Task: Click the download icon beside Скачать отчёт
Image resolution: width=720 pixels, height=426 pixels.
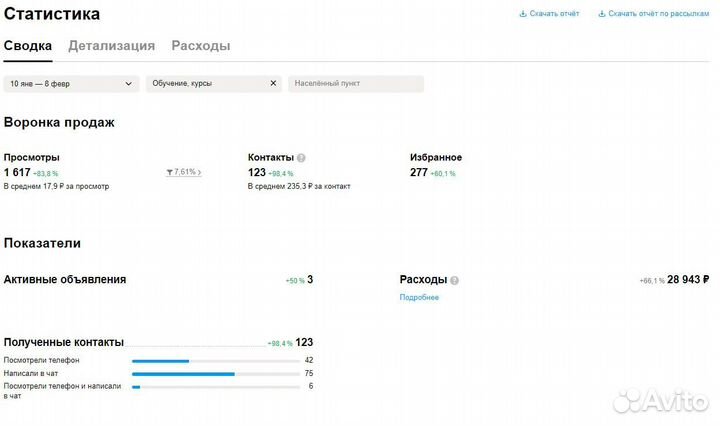Action: click(x=522, y=14)
